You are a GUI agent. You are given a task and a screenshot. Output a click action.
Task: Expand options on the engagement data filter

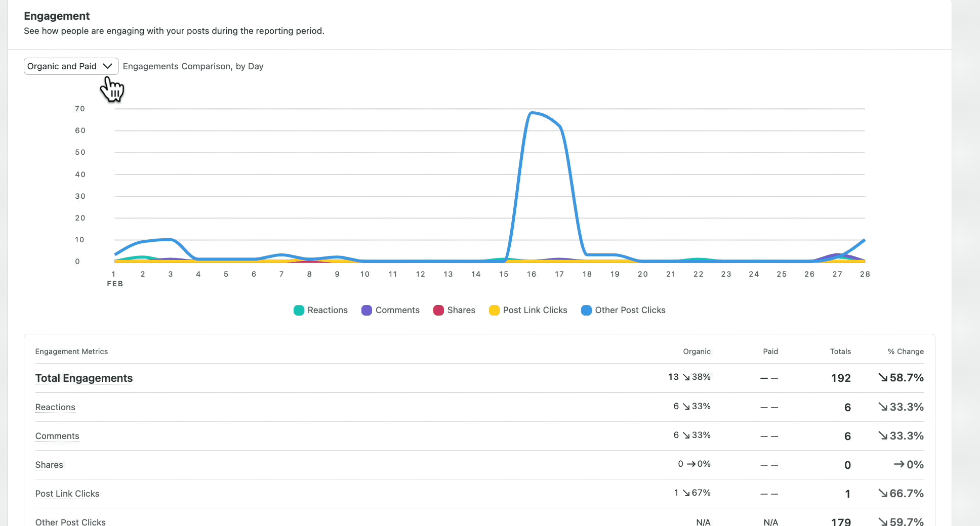coord(71,66)
